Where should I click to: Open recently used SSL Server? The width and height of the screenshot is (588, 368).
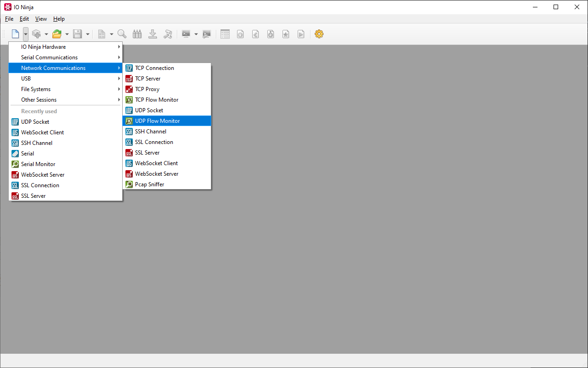coord(66,196)
